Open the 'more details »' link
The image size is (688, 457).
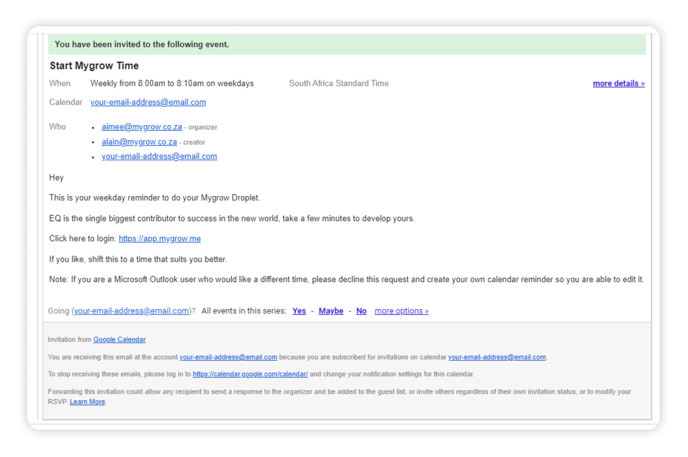[x=619, y=83]
